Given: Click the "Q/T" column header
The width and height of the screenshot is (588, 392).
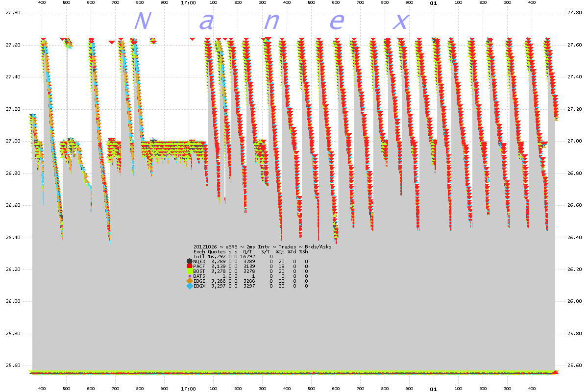Looking at the screenshot, I should [247, 251].
